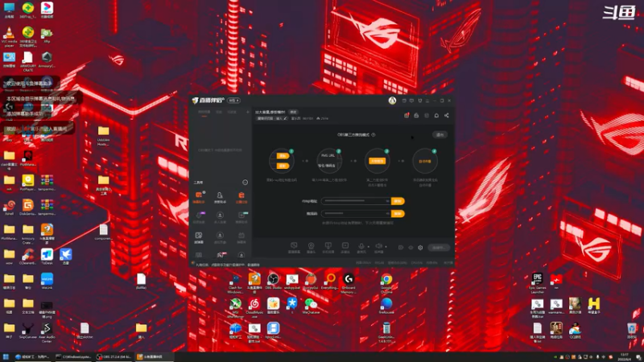Open ToDesk desktop shortcut

47,257
